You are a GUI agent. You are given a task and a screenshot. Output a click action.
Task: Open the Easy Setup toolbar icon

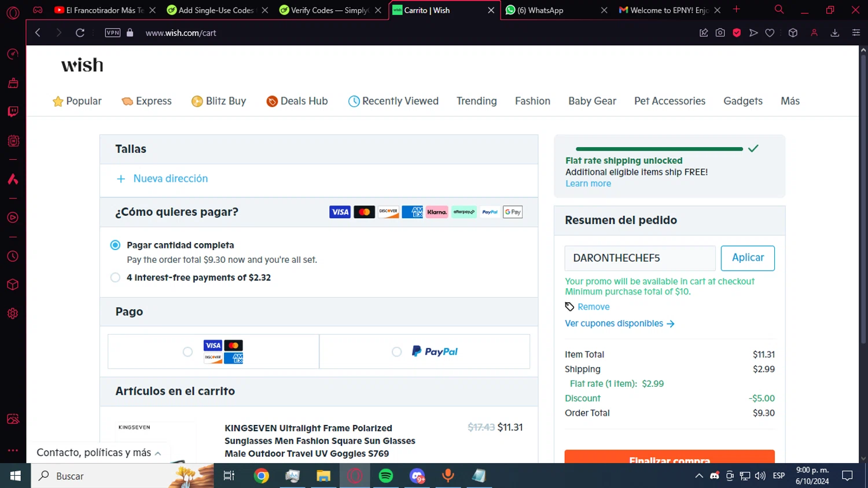click(856, 33)
